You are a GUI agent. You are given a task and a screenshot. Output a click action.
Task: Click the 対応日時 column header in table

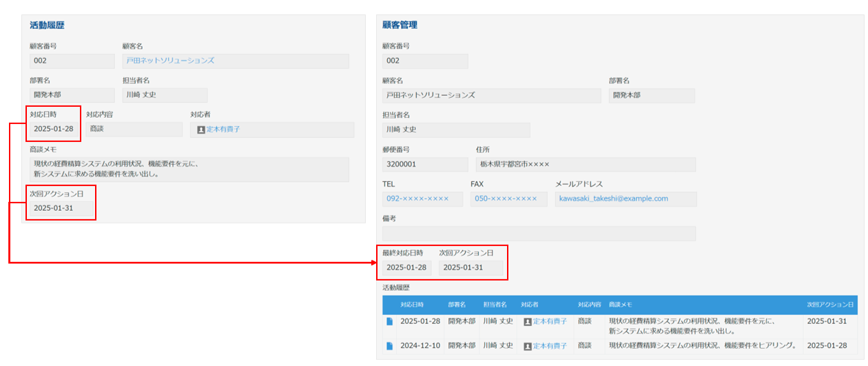click(412, 304)
